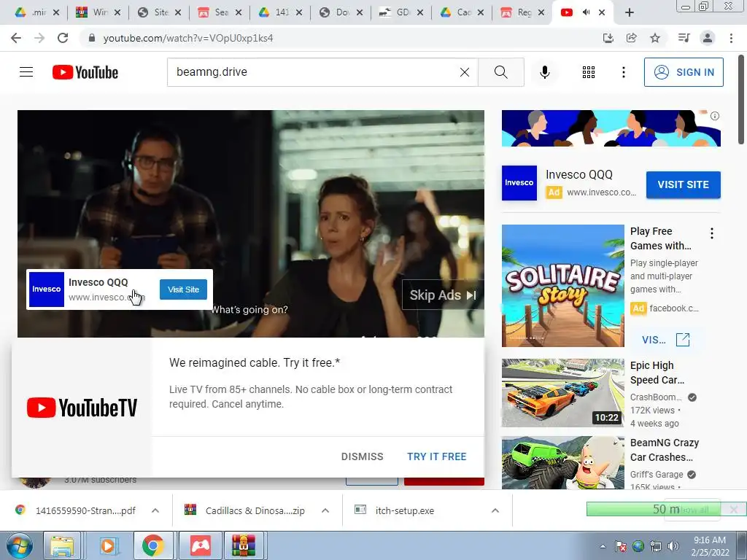Switch to the Site tab

pos(160,12)
